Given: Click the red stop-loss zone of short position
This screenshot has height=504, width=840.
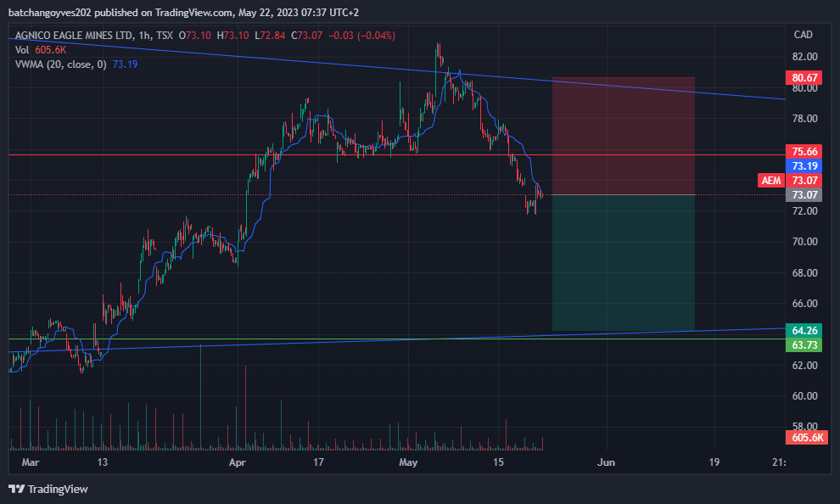Looking at the screenshot, I should tap(624, 136).
